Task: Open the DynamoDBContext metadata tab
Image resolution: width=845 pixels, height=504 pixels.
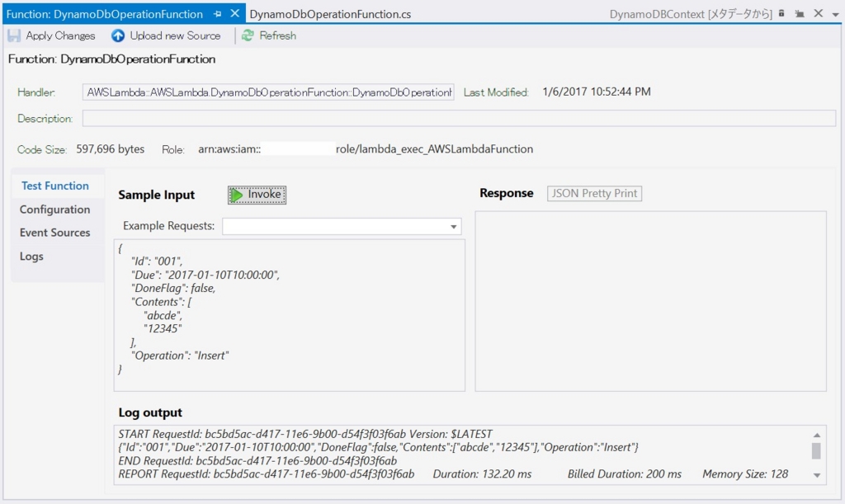Action: coord(691,14)
